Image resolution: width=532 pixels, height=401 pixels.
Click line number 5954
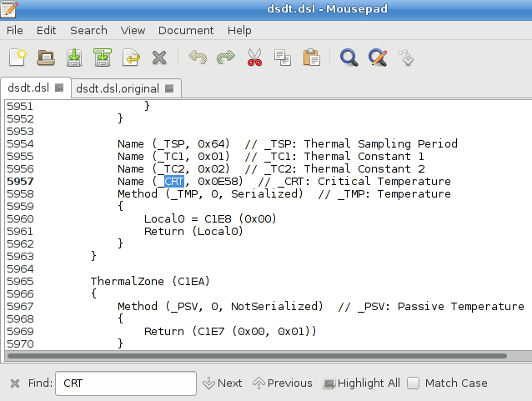20,144
